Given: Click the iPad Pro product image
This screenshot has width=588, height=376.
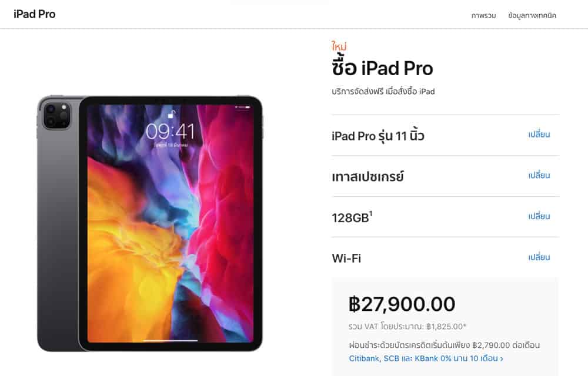Looking at the screenshot, I should coord(149,224).
